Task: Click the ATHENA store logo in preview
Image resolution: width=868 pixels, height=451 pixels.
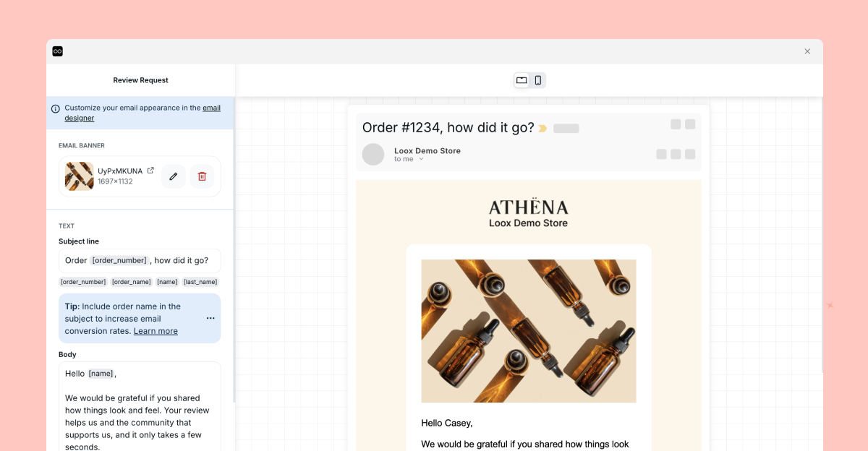Action: (x=529, y=207)
